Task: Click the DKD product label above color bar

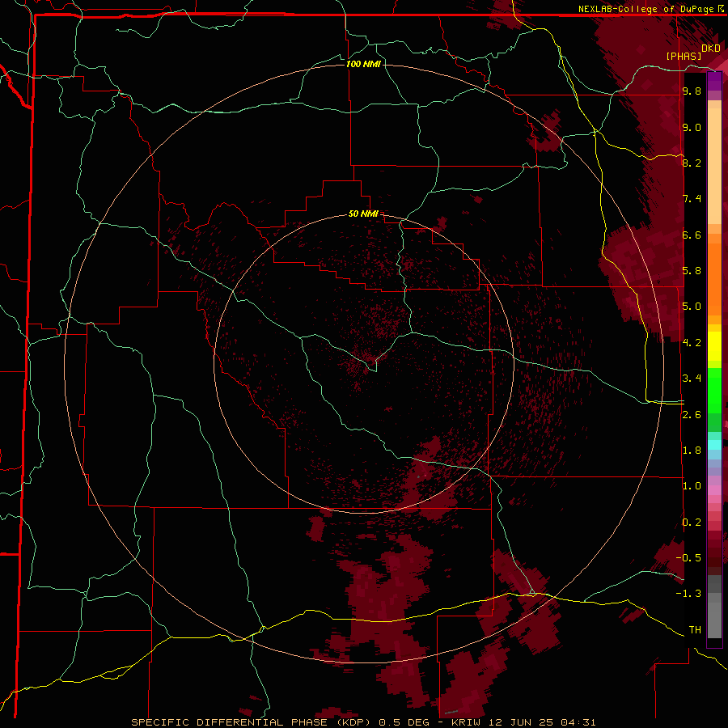Action: pos(710,49)
